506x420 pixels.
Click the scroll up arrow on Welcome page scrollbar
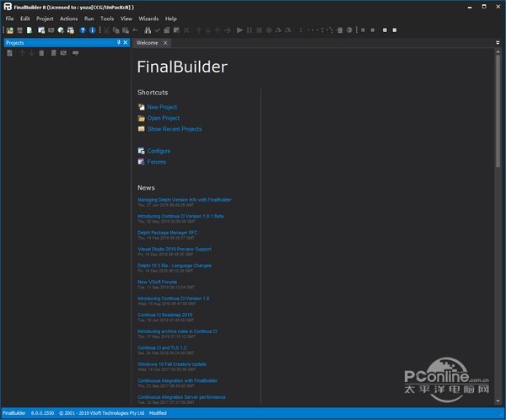tap(498, 52)
